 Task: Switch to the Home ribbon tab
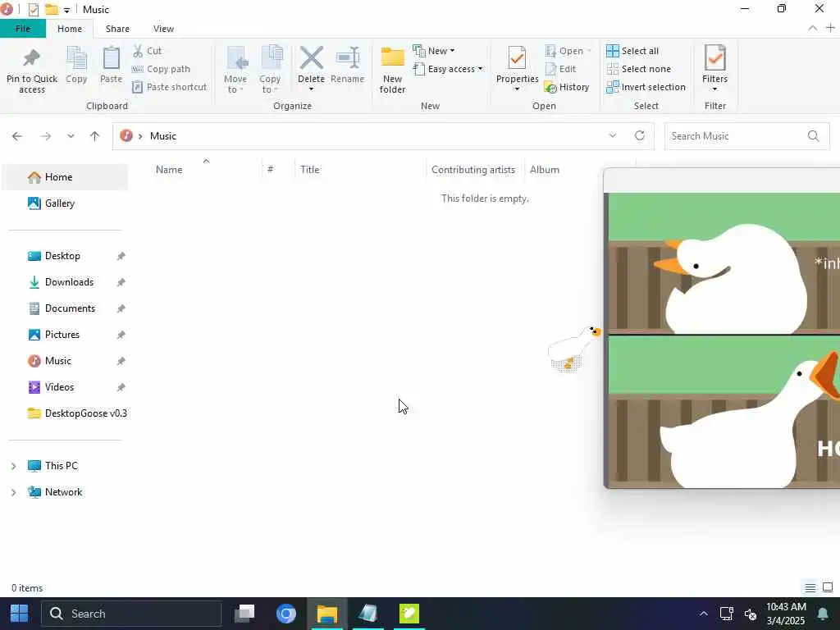pos(70,29)
